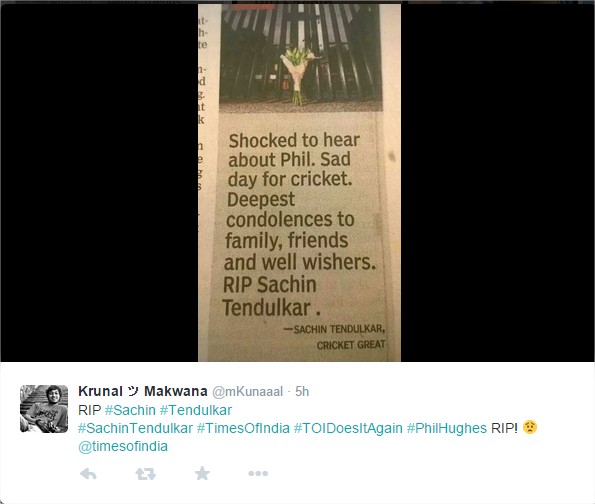Viewport: 595px width, 504px height.
Task: Open the #SachinTendulkar hashtag
Action: 135,428
